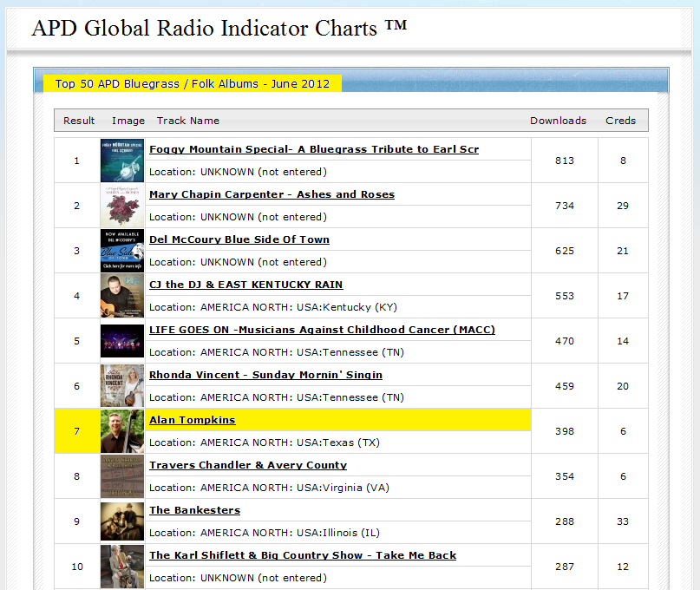Open The Bankesters link
The width and height of the screenshot is (700, 590).
click(x=194, y=510)
